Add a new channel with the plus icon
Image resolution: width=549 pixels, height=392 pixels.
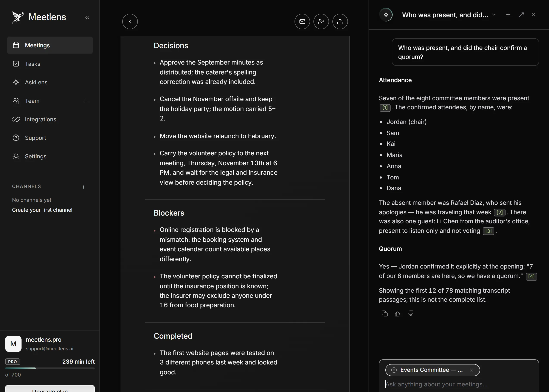point(83,187)
